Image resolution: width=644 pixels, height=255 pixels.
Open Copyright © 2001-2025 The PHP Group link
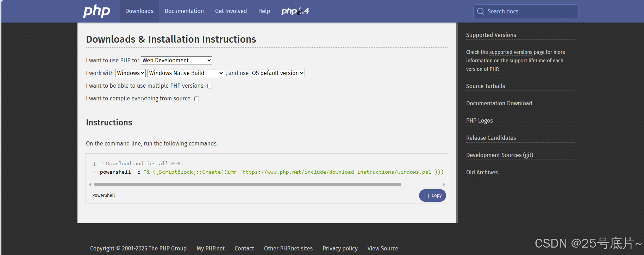(138, 248)
